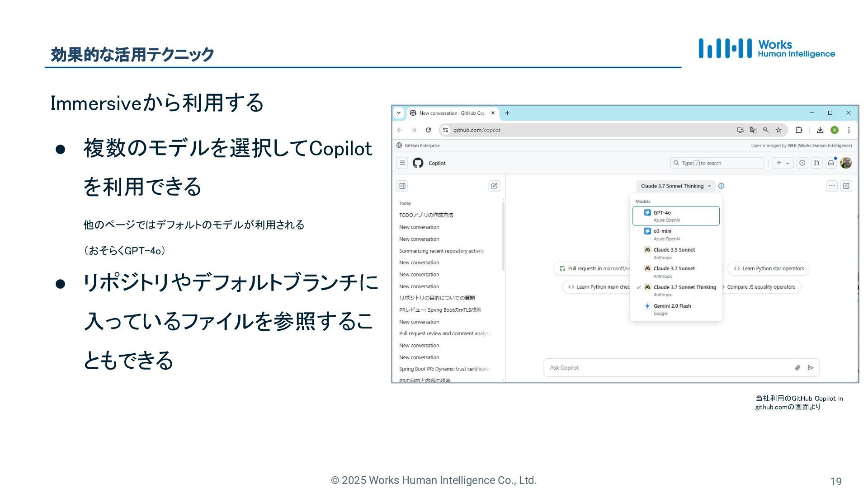The height and width of the screenshot is (488, 868).
Task: Open notifications inbox icon
Action: click(x=831, y=163)
